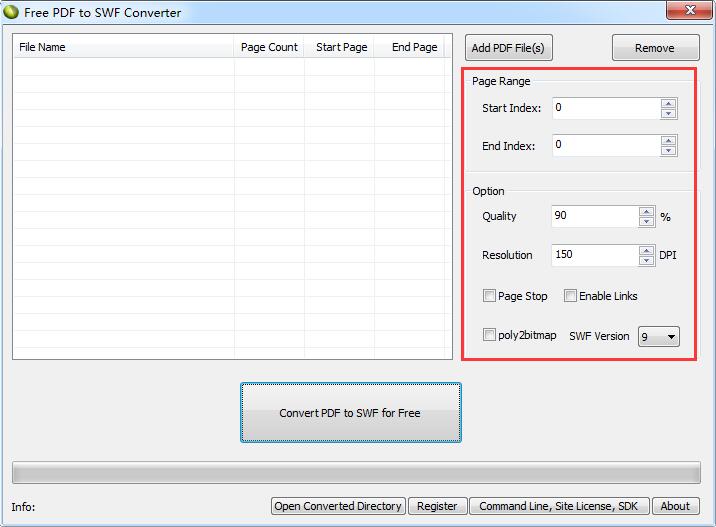Open Converted Directory button
This screenshot has width=716, height=527.
click(338, 506)
